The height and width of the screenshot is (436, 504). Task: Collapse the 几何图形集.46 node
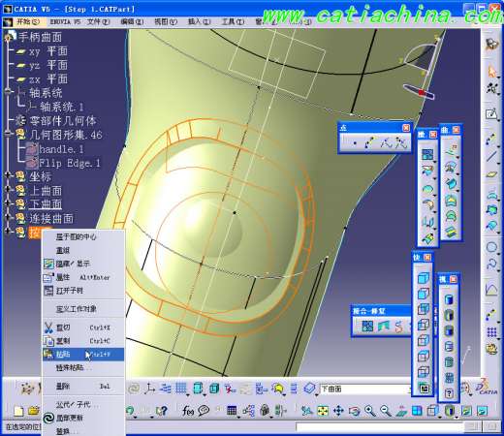pyautogui.click(x=8, y=134)
